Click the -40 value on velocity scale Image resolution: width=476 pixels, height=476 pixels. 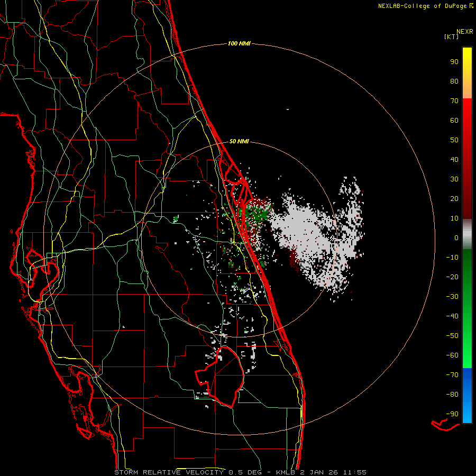452,316
